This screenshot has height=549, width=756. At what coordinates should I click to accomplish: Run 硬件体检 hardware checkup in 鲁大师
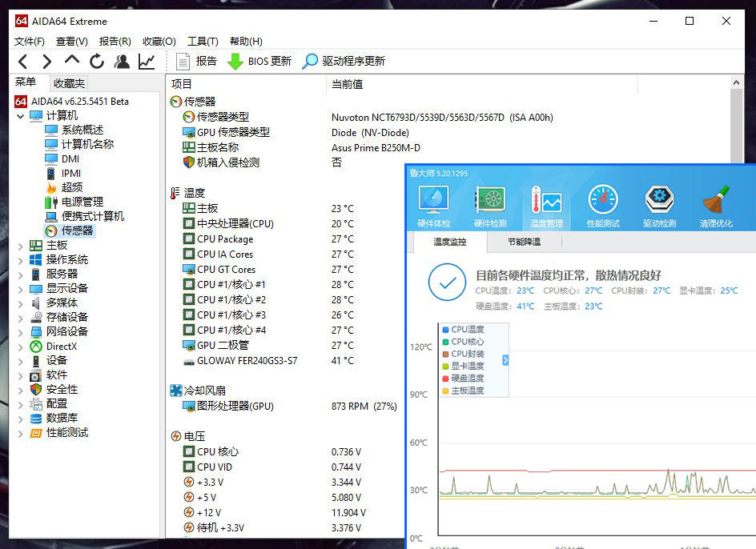pos(433,204)
